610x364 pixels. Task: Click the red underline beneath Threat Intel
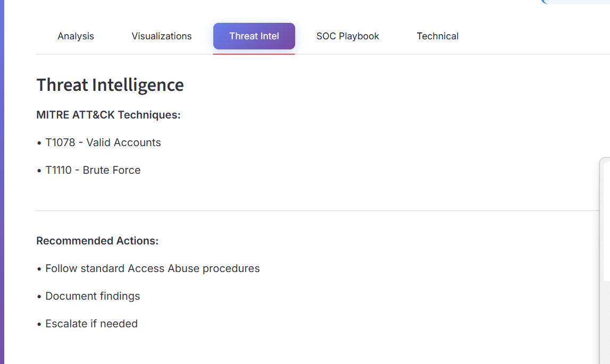pos(254,54)
